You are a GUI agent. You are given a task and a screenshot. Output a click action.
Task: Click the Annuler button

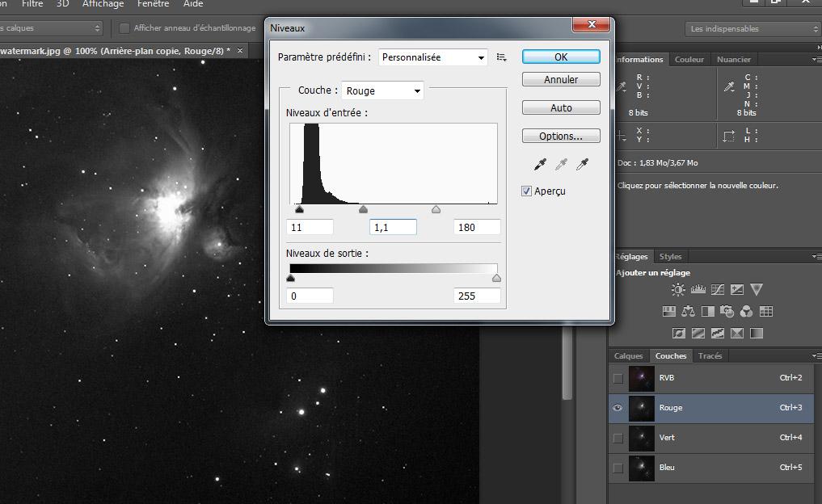561,80
